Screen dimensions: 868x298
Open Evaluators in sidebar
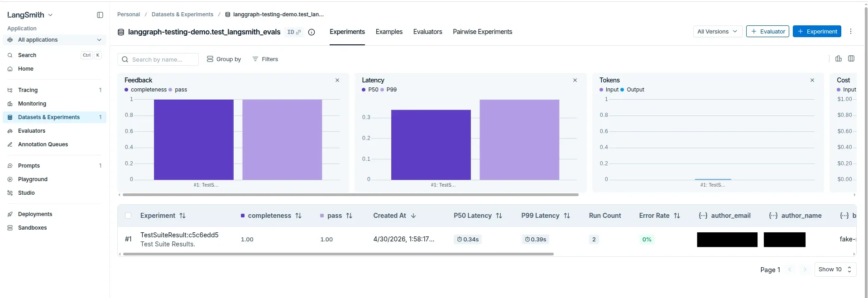54,131
